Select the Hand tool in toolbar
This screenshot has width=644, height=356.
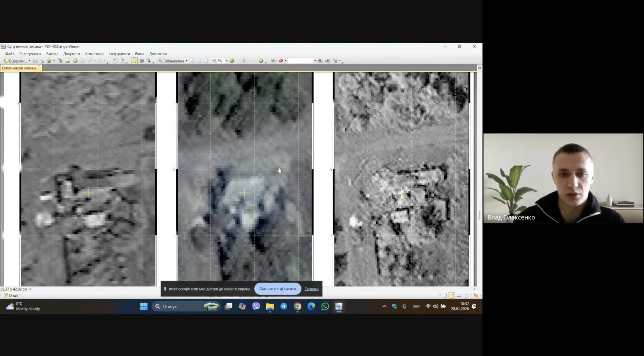134,61
